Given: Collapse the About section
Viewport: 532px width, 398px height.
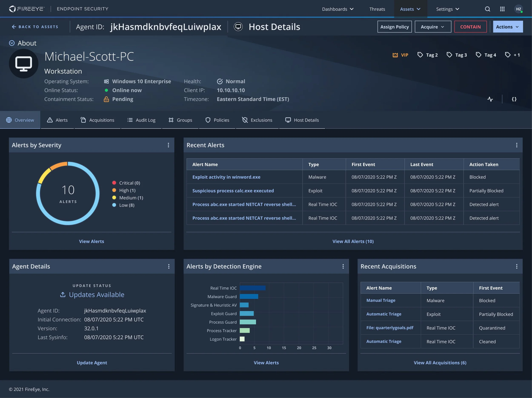Looking at the screenshot, I should pos(12,43).
